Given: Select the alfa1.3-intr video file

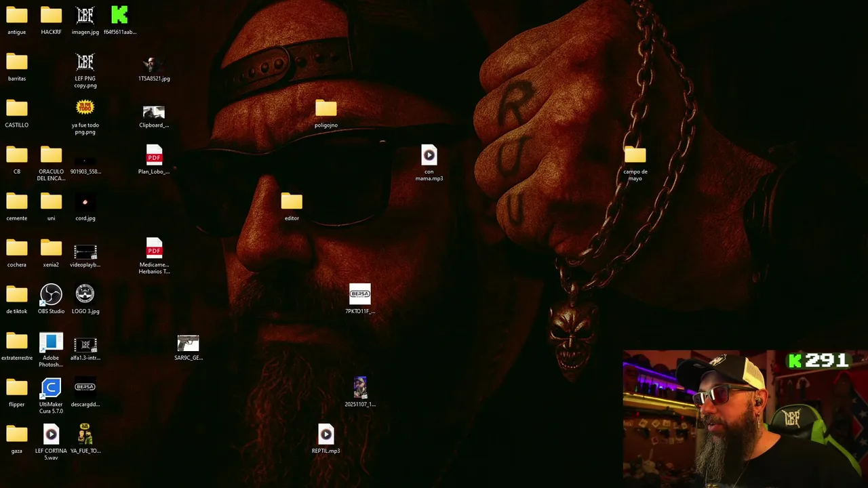Looking at the screenshot, I should click(85, 345).
